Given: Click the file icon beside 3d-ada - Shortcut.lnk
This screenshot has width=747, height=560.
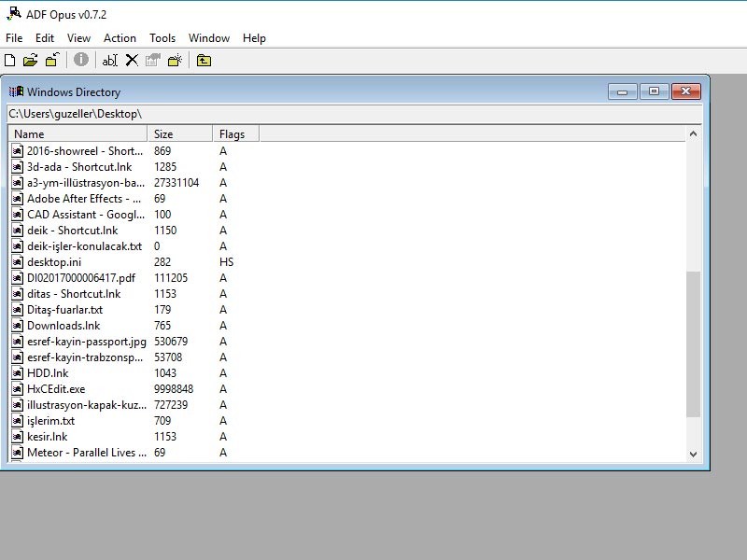Looking at the screenshot, I should (x=17, y=167).
